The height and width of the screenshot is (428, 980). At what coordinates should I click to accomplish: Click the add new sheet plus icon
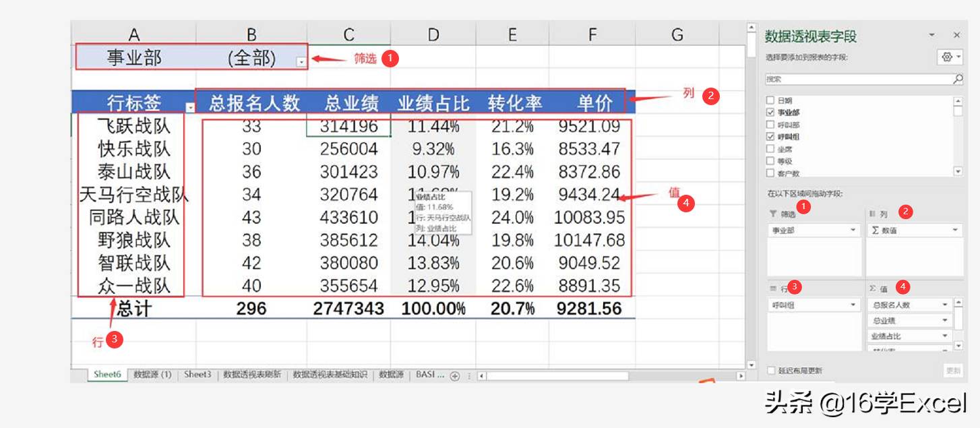coord(455,376)
